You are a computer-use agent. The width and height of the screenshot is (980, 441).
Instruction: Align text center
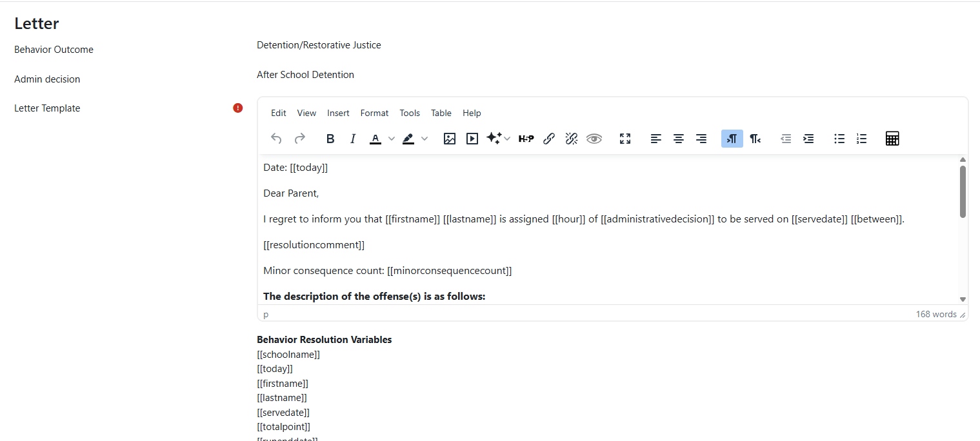[x=679, y=139]
